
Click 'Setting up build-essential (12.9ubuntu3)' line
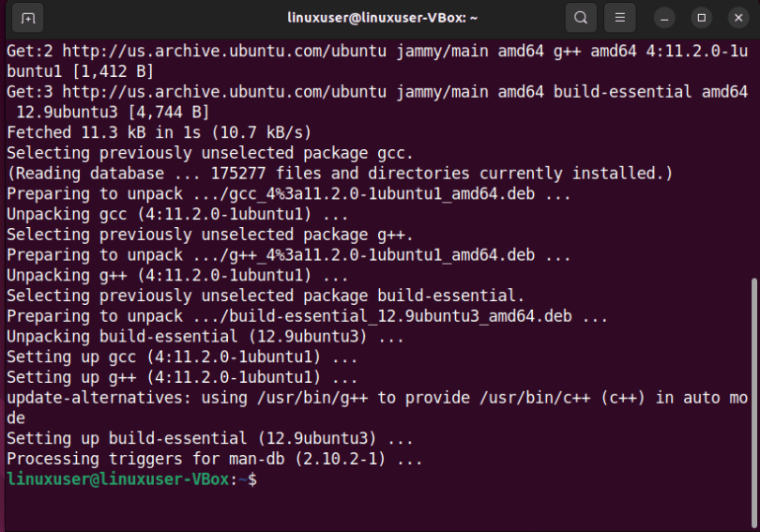click(210, 438)
